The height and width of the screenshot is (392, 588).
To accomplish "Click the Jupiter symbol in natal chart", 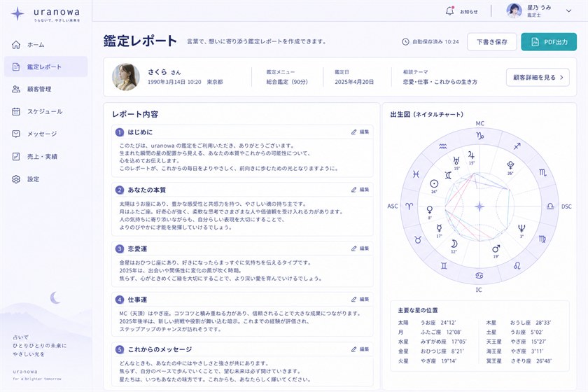I will (471, 155).
